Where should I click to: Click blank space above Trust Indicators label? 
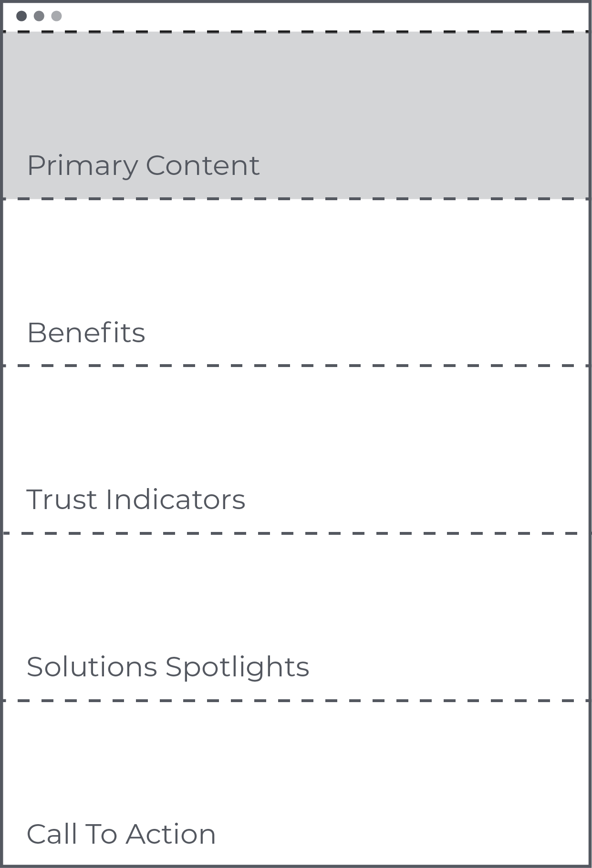pos(296,424)
